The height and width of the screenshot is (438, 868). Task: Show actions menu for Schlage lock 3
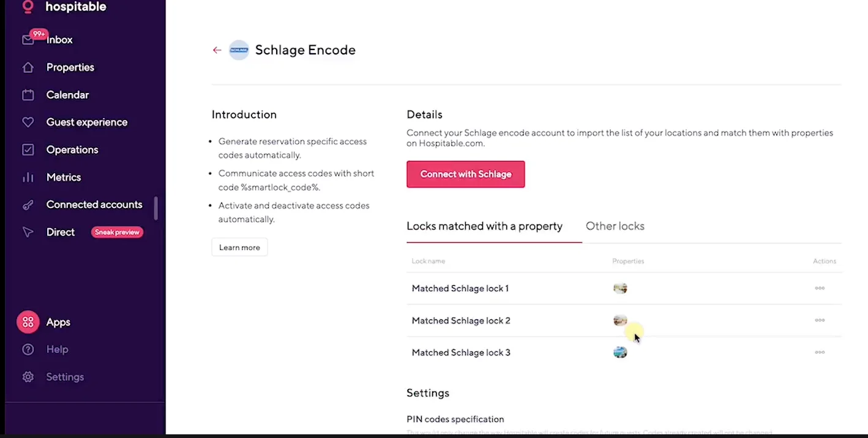pyautogui.click(x=820, y=352)
